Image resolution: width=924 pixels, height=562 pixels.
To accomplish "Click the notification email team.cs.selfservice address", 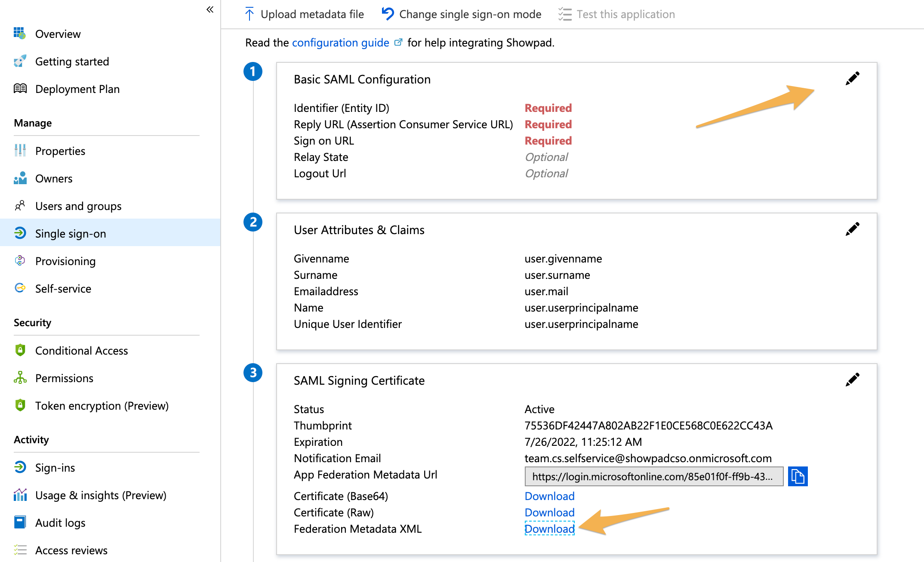I will [x=648, y=458].
